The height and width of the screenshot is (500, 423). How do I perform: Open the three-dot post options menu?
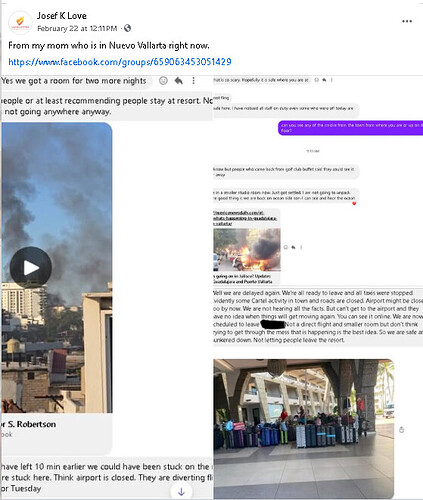coord(407,21)
